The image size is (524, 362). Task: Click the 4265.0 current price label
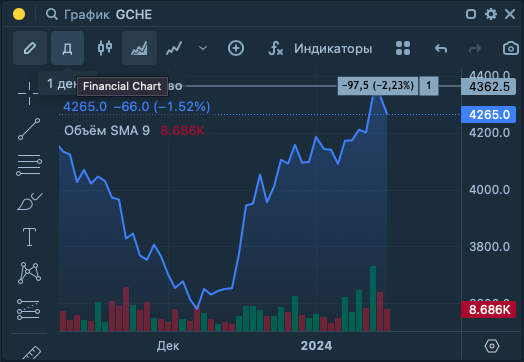click(489, 115)
